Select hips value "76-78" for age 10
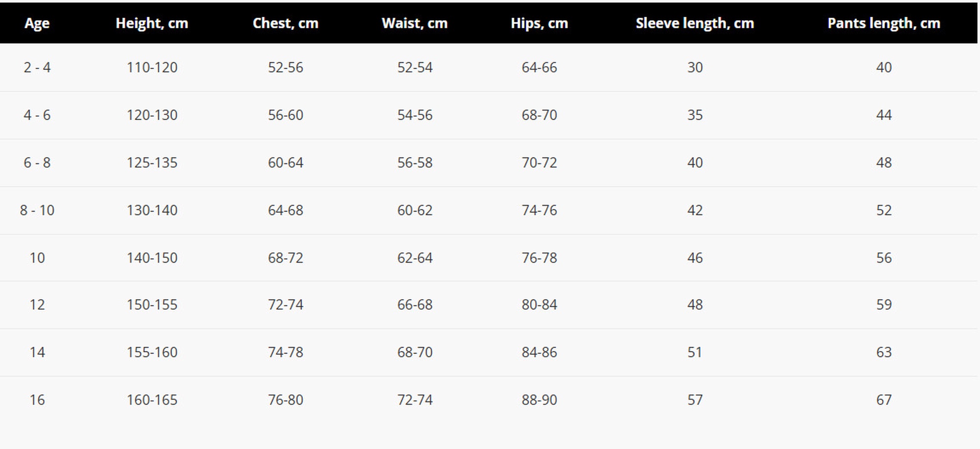Screen dimensions: 980x449 539,257
